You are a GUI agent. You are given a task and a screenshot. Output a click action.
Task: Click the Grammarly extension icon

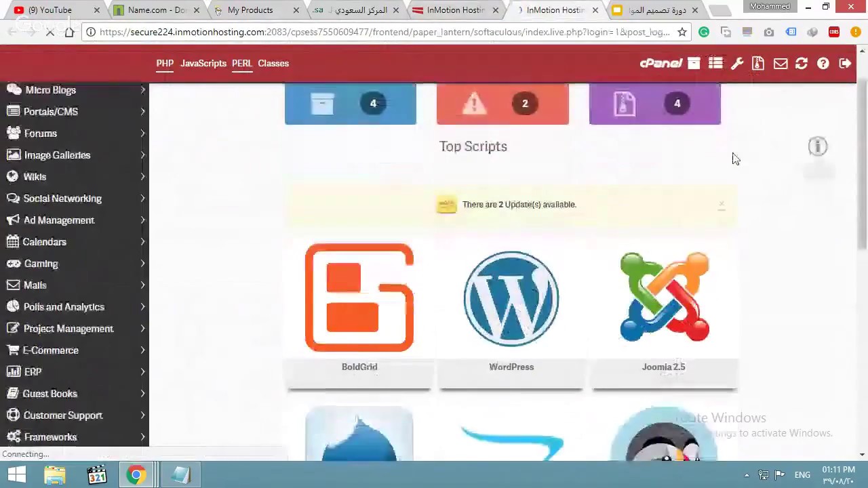click(704, 32)
